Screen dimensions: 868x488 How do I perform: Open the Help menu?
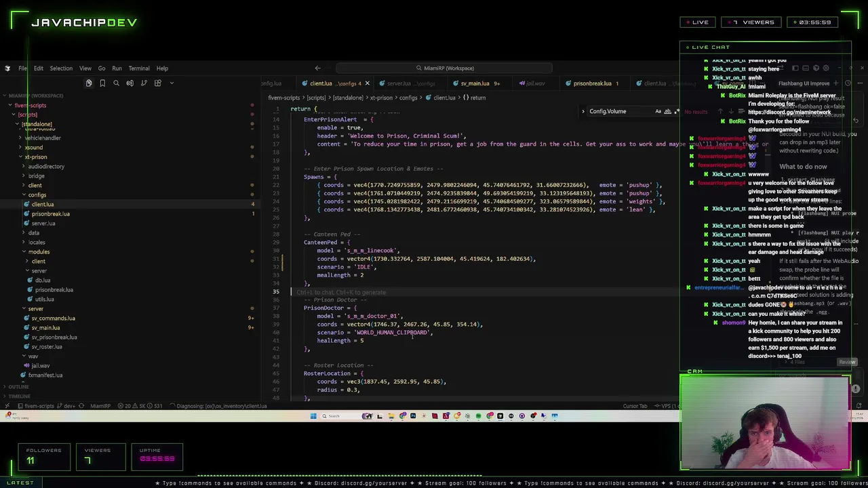(x=162, y=68)
